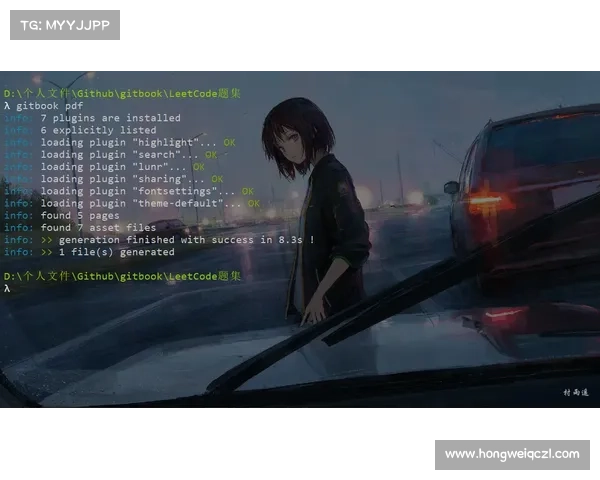Click the "6 explicitly listed" line
This screenshot has width=600, height=480.
coord(80,130)
